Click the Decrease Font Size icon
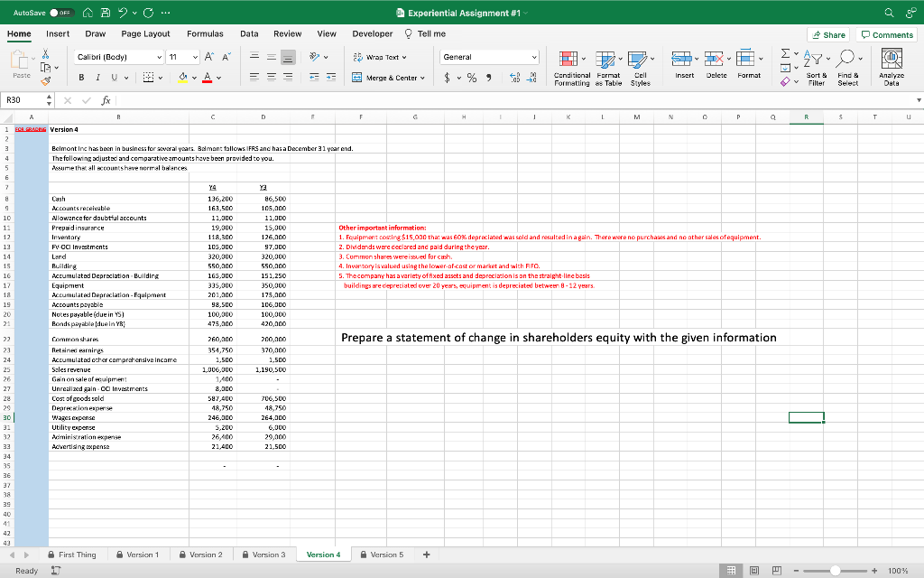 pos(226,57)
